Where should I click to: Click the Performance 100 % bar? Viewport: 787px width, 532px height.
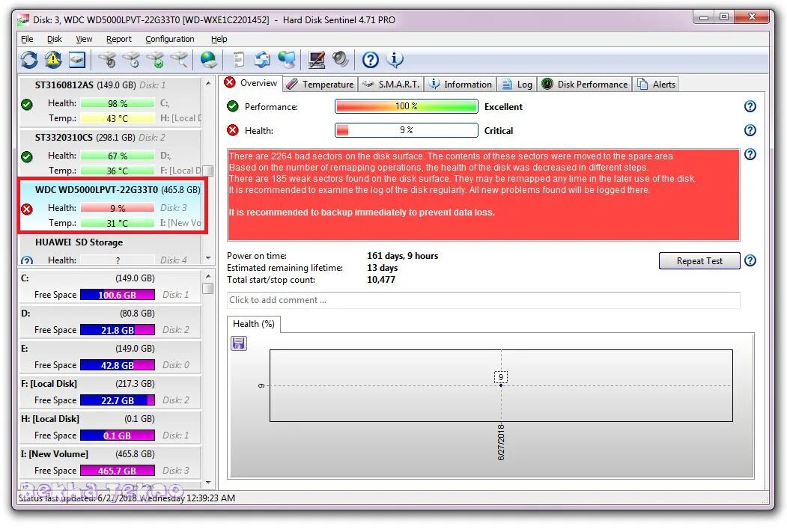406,106
